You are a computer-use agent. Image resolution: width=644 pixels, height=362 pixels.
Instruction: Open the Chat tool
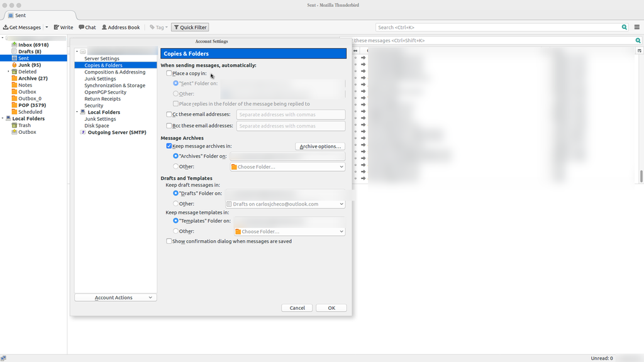(x=87, y=28)
